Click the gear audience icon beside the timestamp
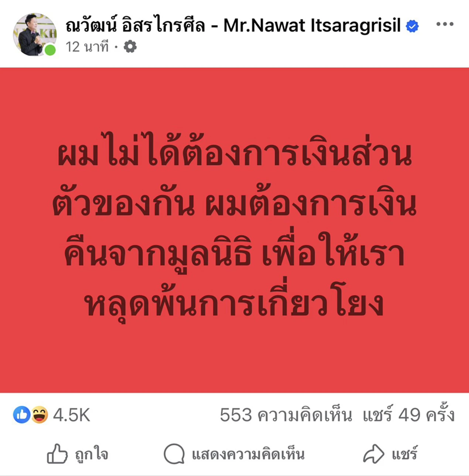The height and width of the screenshot is (476, 469). tap(130, 47)
